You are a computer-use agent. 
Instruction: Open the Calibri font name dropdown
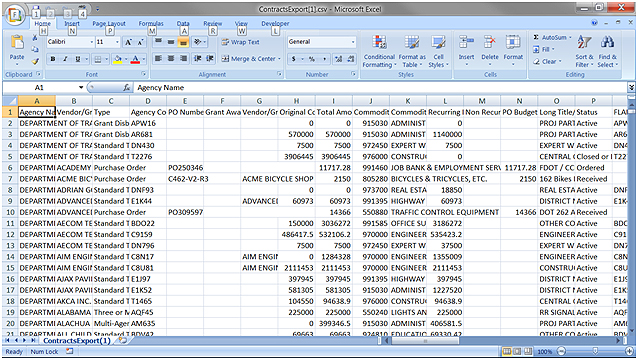tap(92, 42)
